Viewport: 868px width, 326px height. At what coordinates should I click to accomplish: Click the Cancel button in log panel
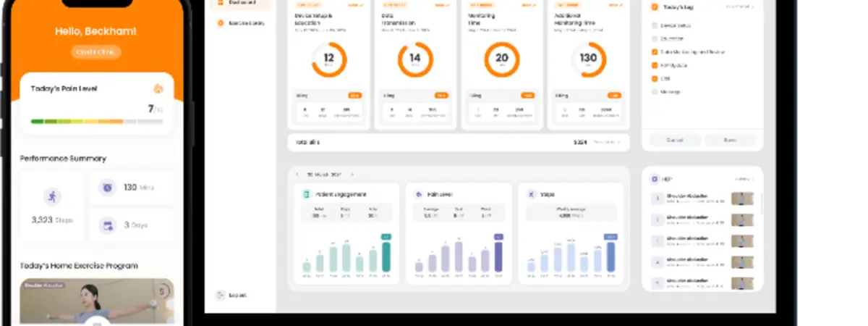[x=674, y=141]
